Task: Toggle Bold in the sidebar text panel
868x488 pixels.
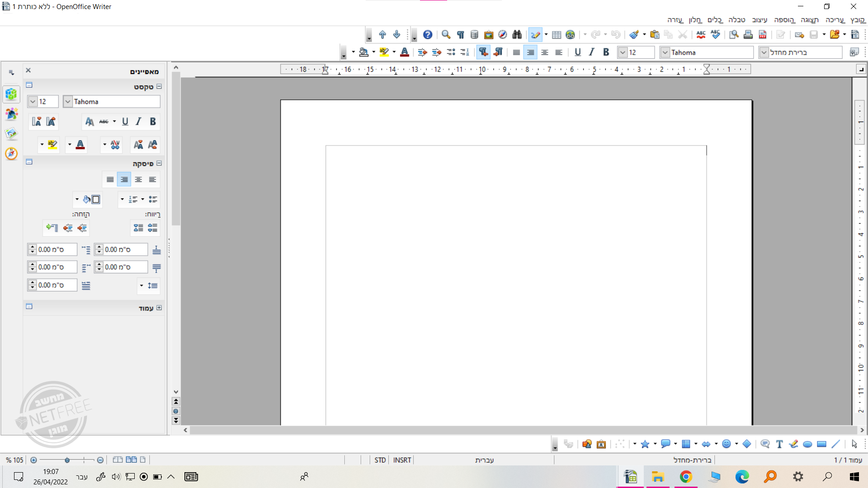Action: [153, 122]
